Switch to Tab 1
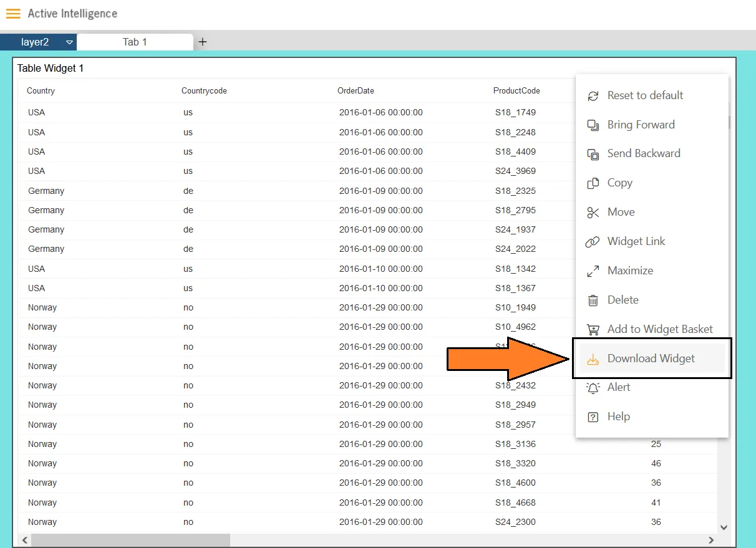The height and width of the screenshot is (548, 756). 135,42
